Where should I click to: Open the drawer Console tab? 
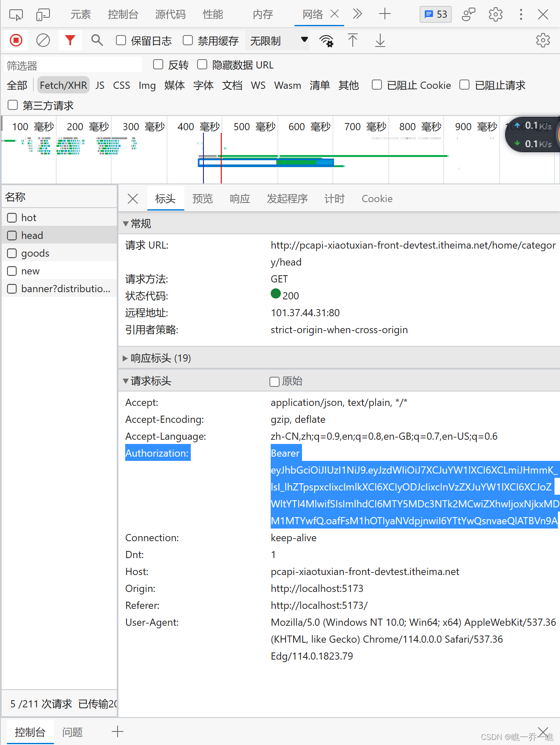tap(30, 732)
